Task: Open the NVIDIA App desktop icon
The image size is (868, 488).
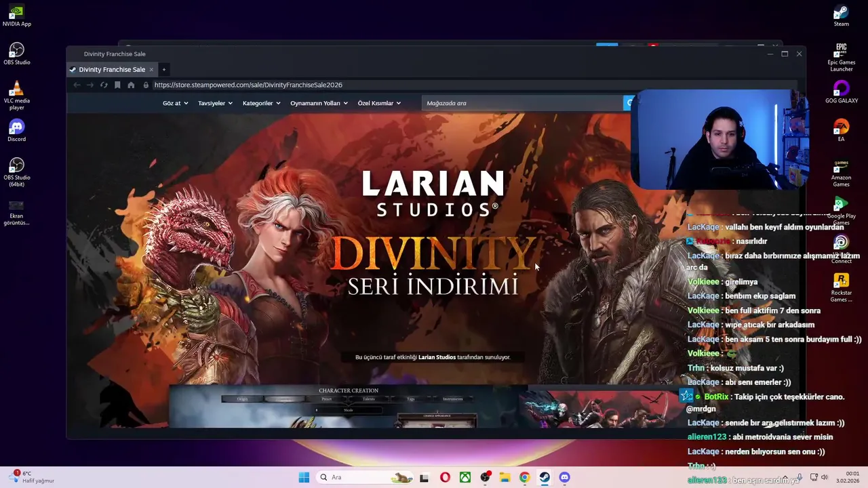Action: (17, 16)
